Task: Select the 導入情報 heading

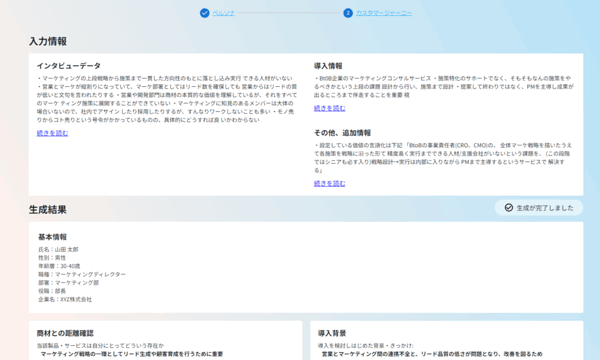Action: point(328,66)
